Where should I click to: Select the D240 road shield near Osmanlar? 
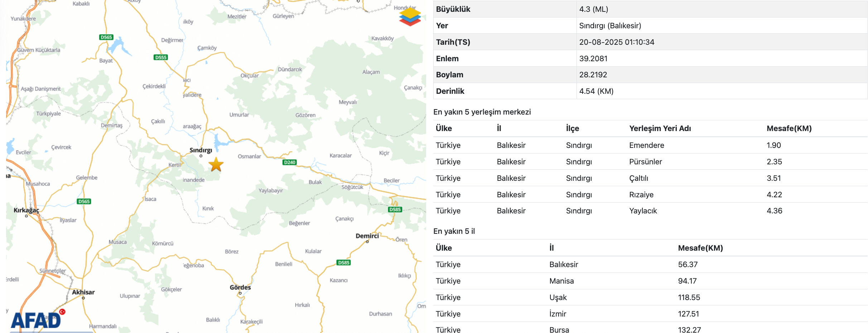(x=290, y=162)
